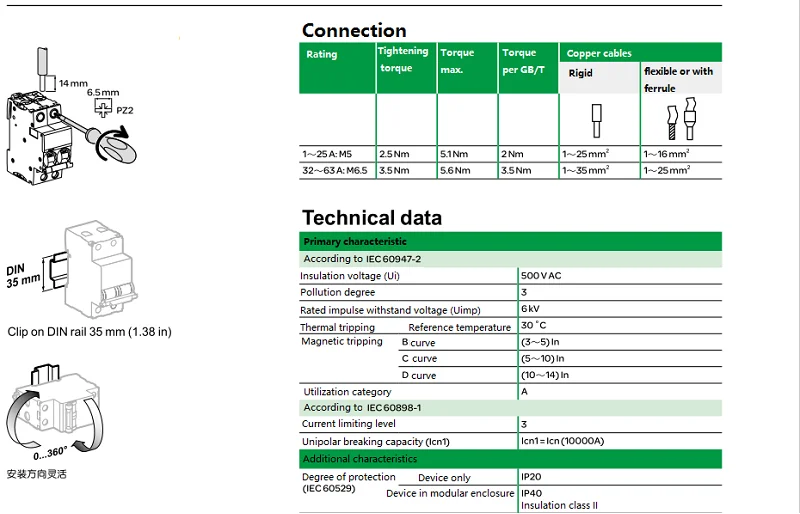The width and height of the screenshot is (800, 514).
Task: Click the Rating column header
Action: point(337,68)
